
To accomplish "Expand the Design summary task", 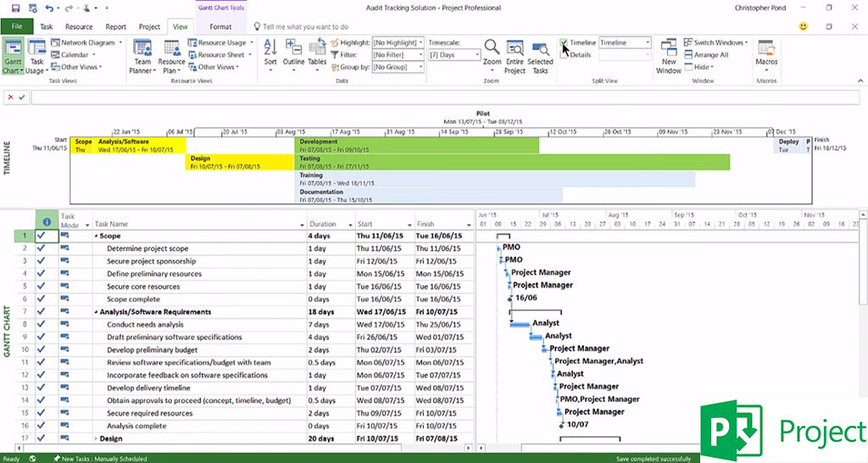I will 96,438.
